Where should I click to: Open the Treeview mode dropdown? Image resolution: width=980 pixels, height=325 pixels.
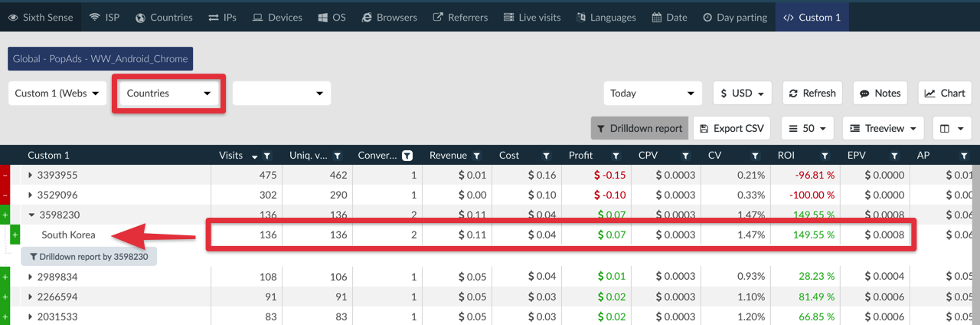coord(884,128)
